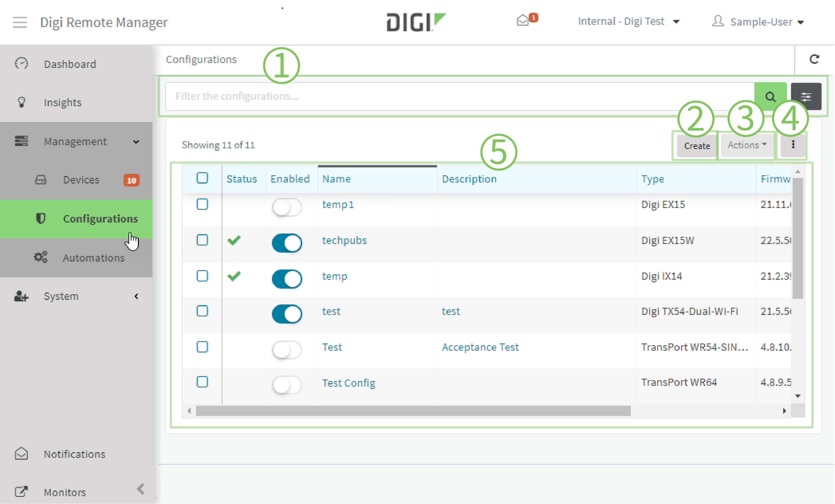835x504 pixels.
Task: Select the Test Config row checkbox
Action: (x=202, y=382)
